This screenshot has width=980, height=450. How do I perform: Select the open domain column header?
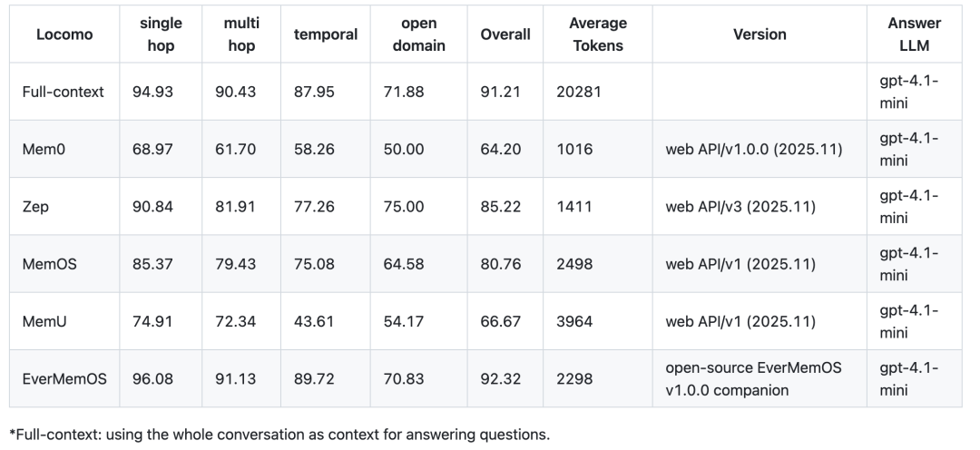(x=418, y=34)
